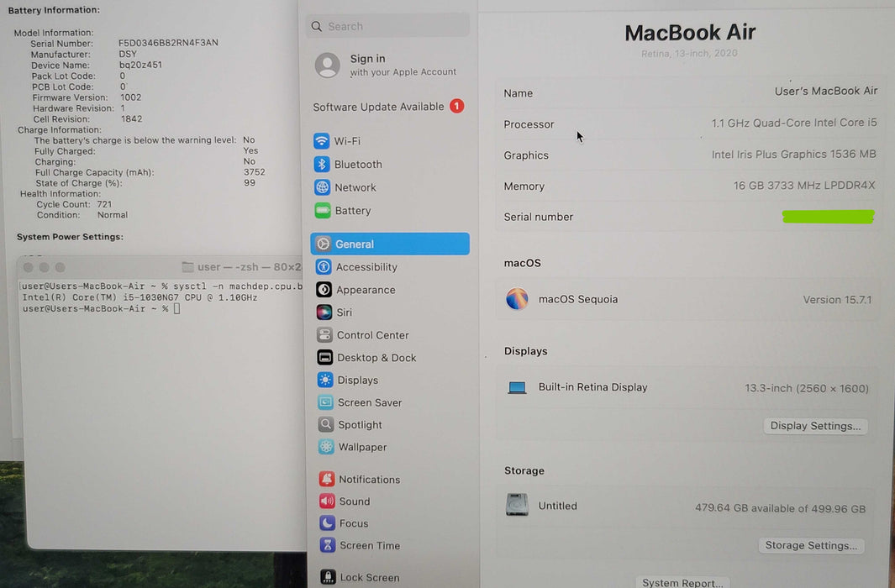Screen dimensions: 895x588
Task: Click the Terminal close button
Action: 28,267
